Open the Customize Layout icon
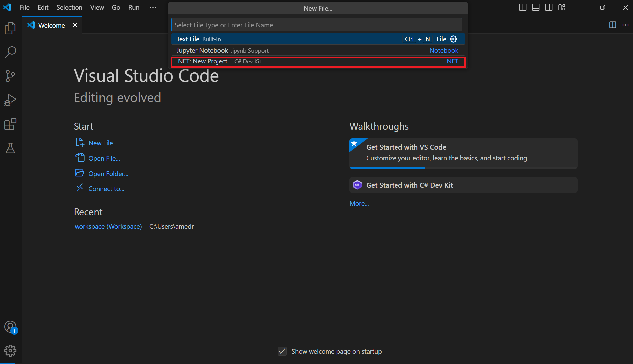The height and width of the screenshot is (364, 633). point(562,7)
